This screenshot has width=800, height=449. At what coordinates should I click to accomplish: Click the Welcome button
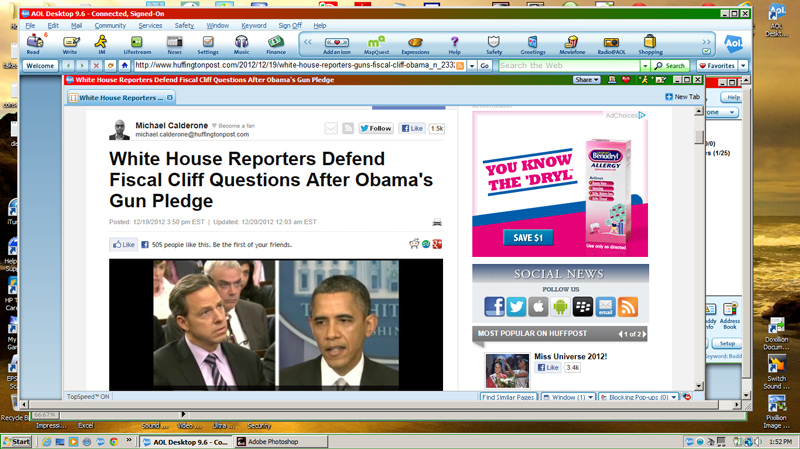tap(40, 66)
